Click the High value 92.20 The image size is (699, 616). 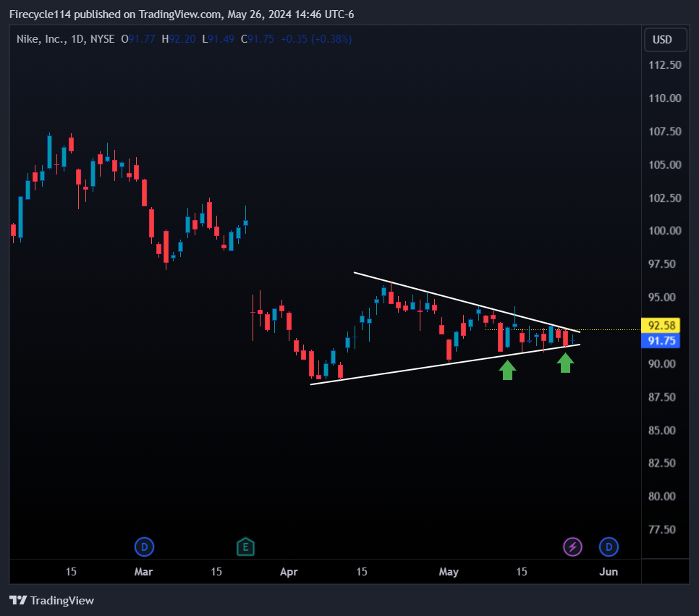coord(182,39)
